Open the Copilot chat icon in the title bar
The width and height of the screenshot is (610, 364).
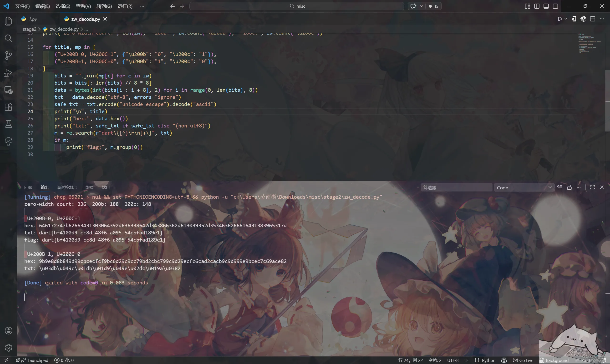tap(413, 6)
